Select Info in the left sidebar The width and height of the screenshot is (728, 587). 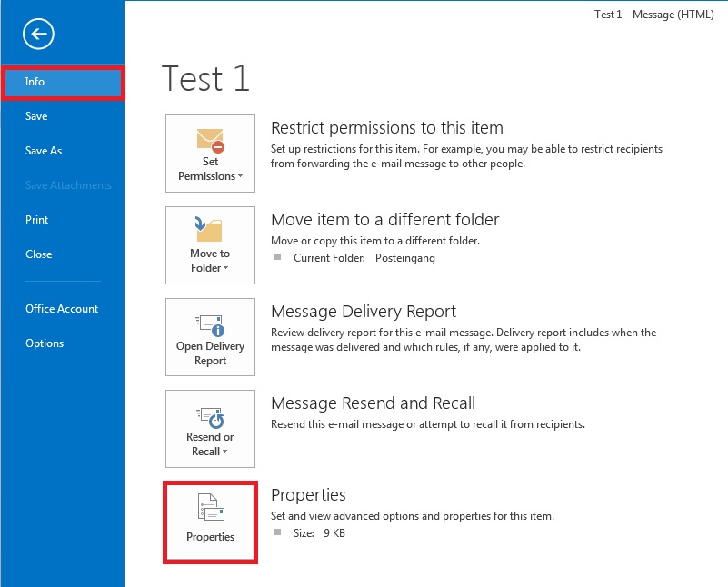(x=35, y=82)
